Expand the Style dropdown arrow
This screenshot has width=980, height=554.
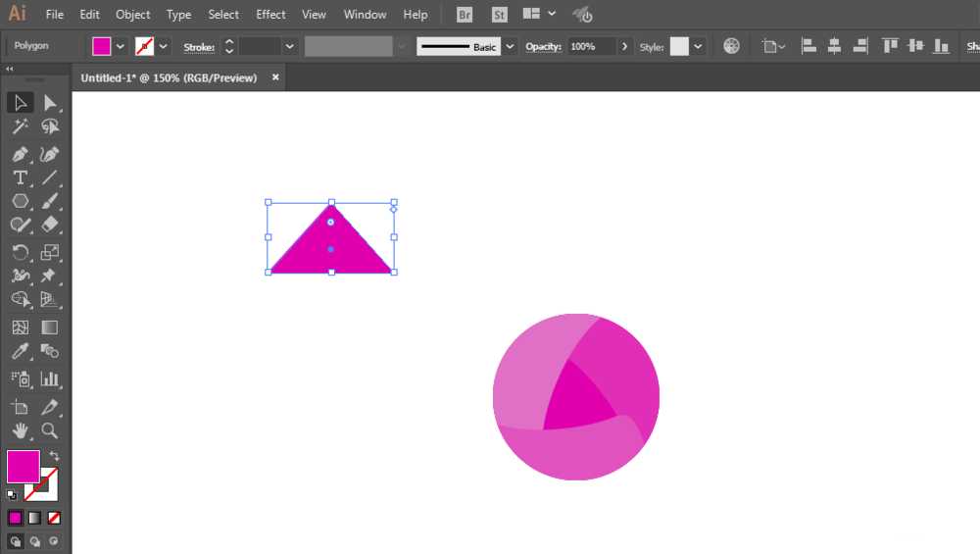tap(698, 46)
